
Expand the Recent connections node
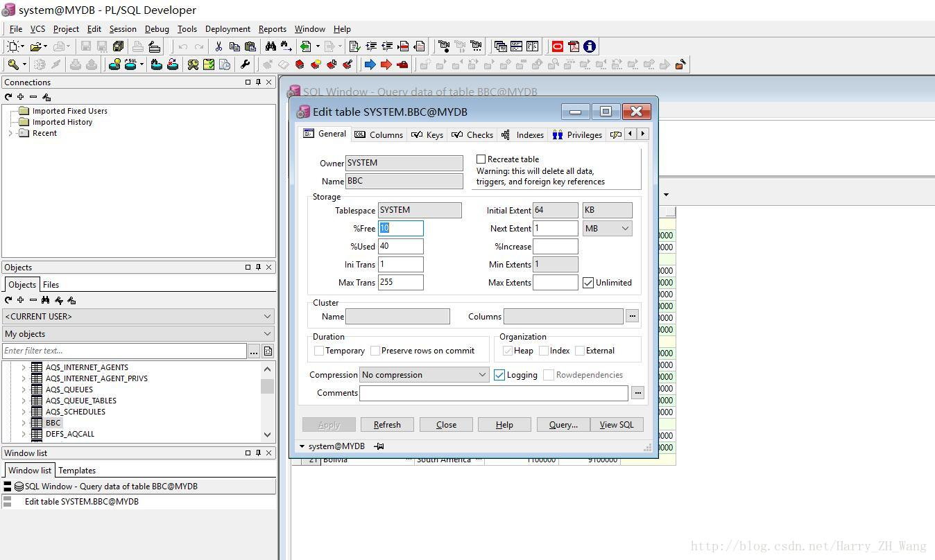[10, 133]
